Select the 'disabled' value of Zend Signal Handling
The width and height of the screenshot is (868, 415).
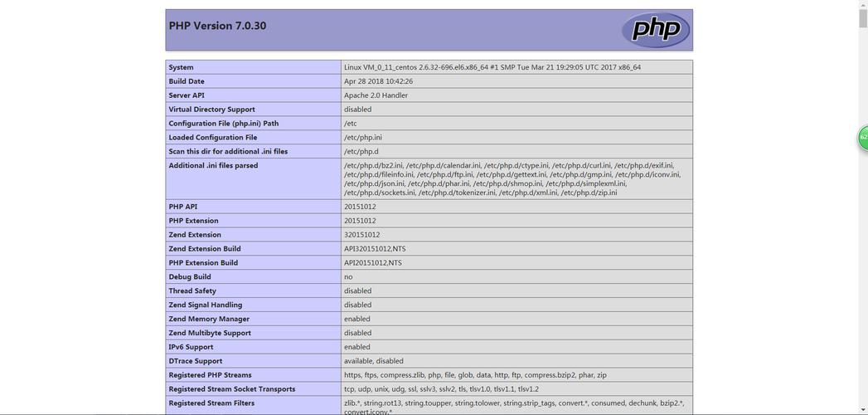pyautogui.click(x=357, y=305)
